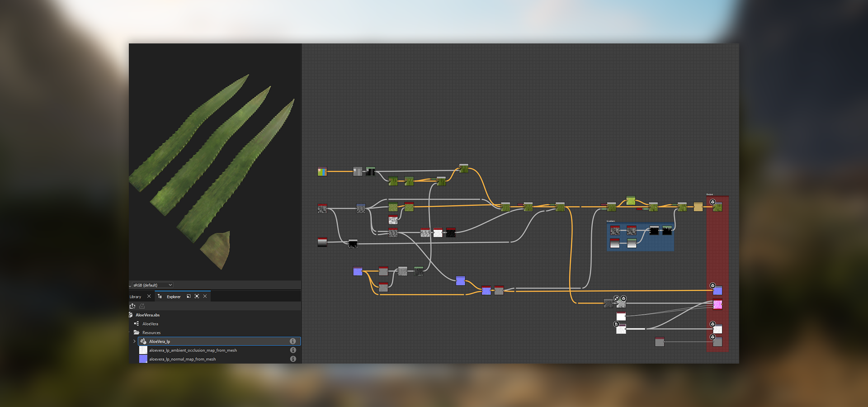The width and height of the screenshot is (868, 407).
Task: Select the blue normal node in Output frame
Action: pyautogui.click(x=717, y=290)
